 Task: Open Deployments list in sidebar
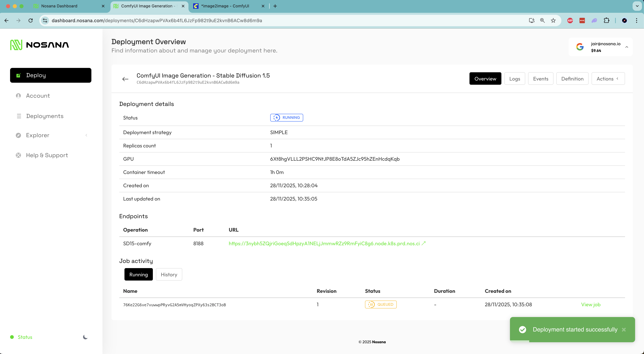click(45, 116)
